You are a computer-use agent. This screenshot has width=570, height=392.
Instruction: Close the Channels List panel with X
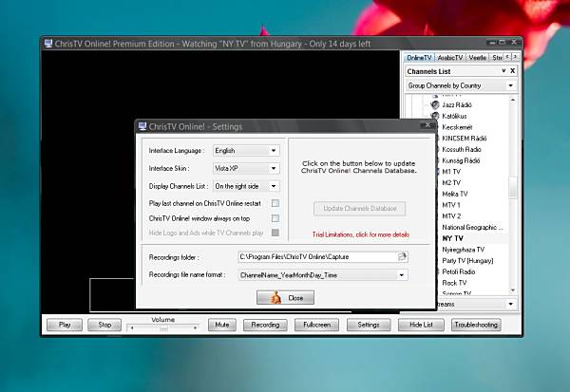pos(513,71)
